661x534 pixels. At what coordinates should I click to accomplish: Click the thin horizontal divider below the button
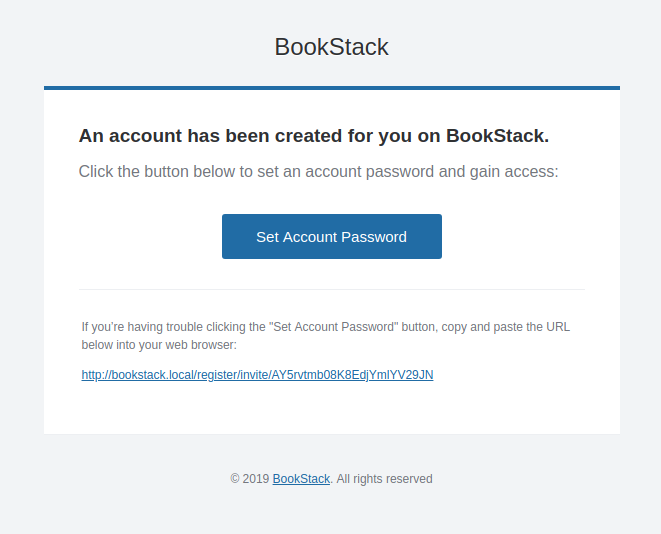(332, 290)
